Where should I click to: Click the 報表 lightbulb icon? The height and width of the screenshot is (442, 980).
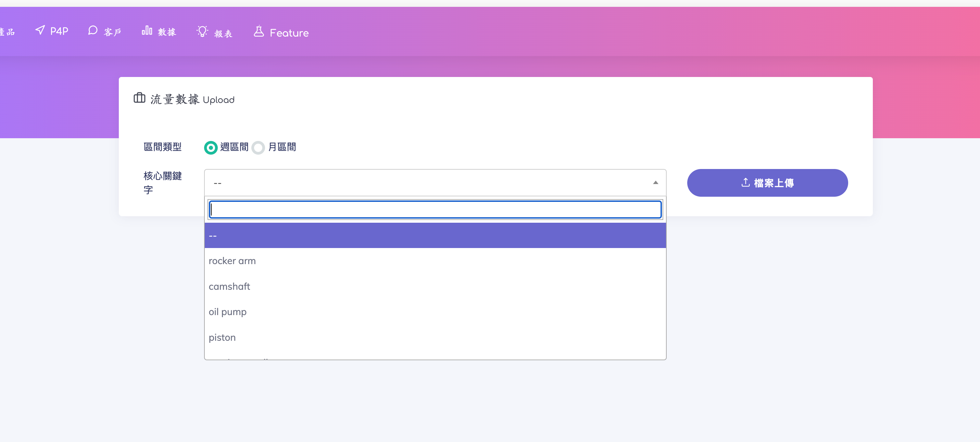tap(202, 31)
